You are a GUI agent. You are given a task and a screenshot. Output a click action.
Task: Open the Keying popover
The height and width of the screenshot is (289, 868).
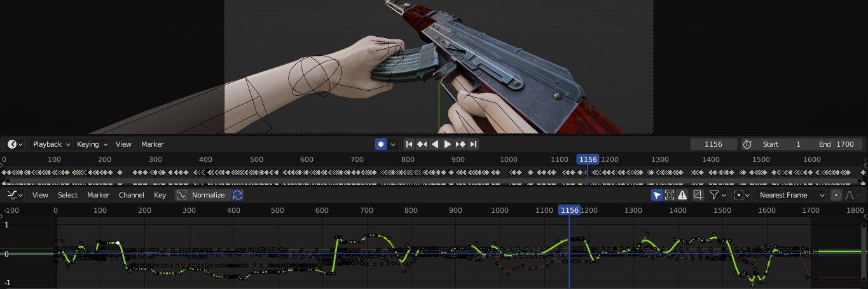92,144
